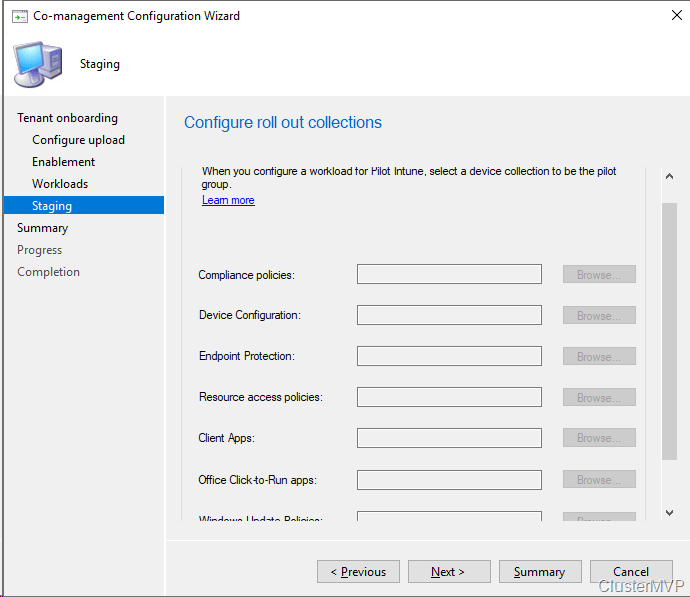Open the Learn more link
Image resolution: width=690 pixels, height=597 pixels.
(228, 200)
